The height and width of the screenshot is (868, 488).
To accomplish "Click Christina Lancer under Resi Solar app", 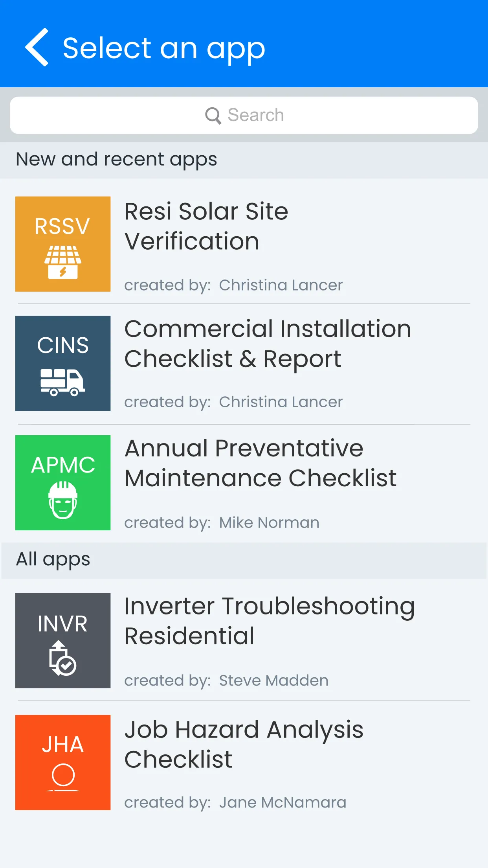I will 281,285.
